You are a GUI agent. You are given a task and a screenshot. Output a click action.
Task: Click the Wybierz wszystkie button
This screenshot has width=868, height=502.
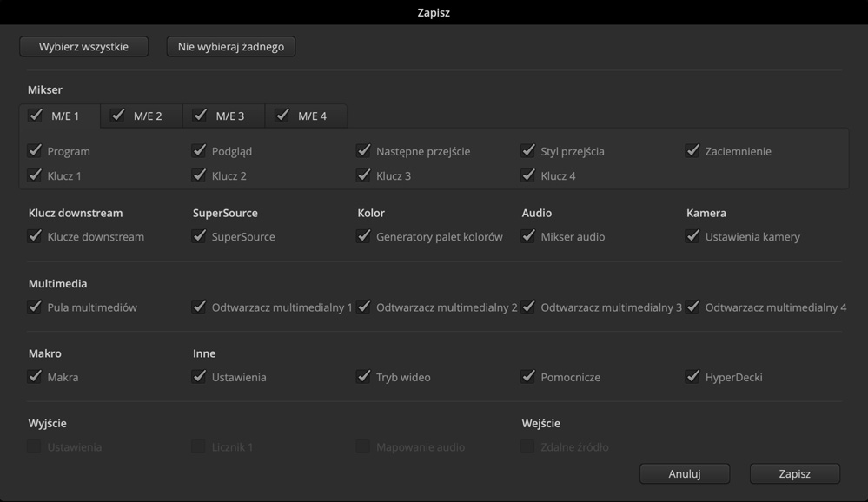[x=83, y=47]
